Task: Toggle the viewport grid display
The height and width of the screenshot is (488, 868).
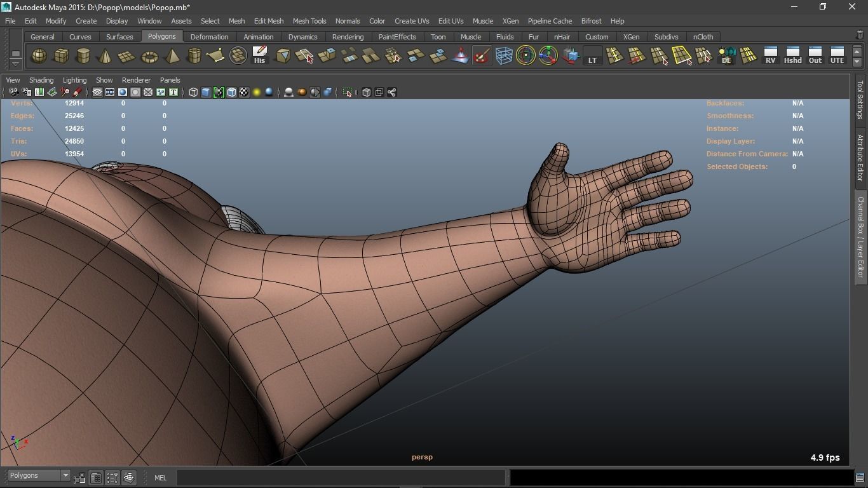Action: point(97,93)
